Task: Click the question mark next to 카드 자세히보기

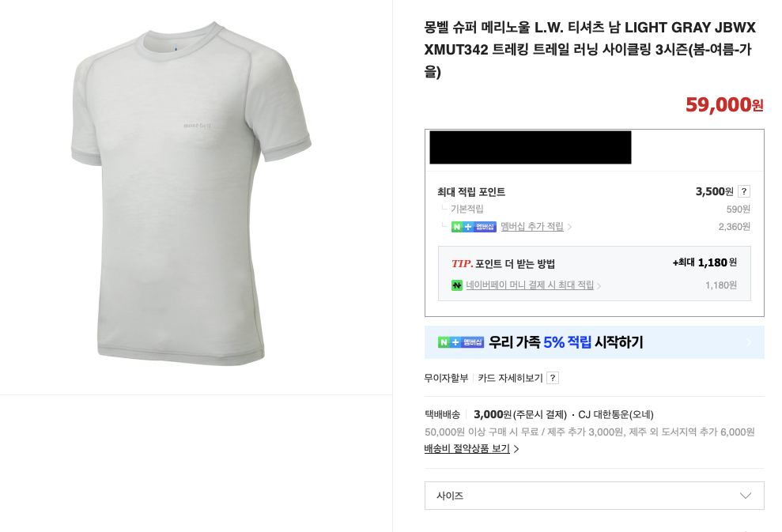Action: (x=553, y=378)
